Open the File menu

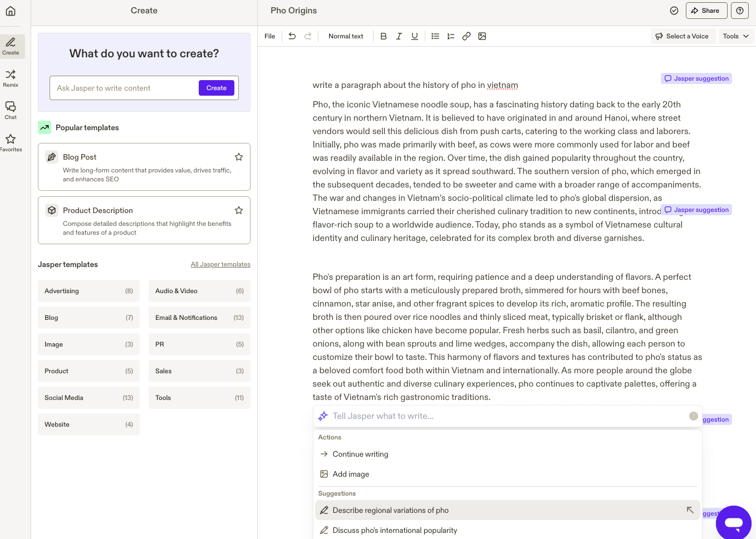pyautogui.click(x=270, y=36)
